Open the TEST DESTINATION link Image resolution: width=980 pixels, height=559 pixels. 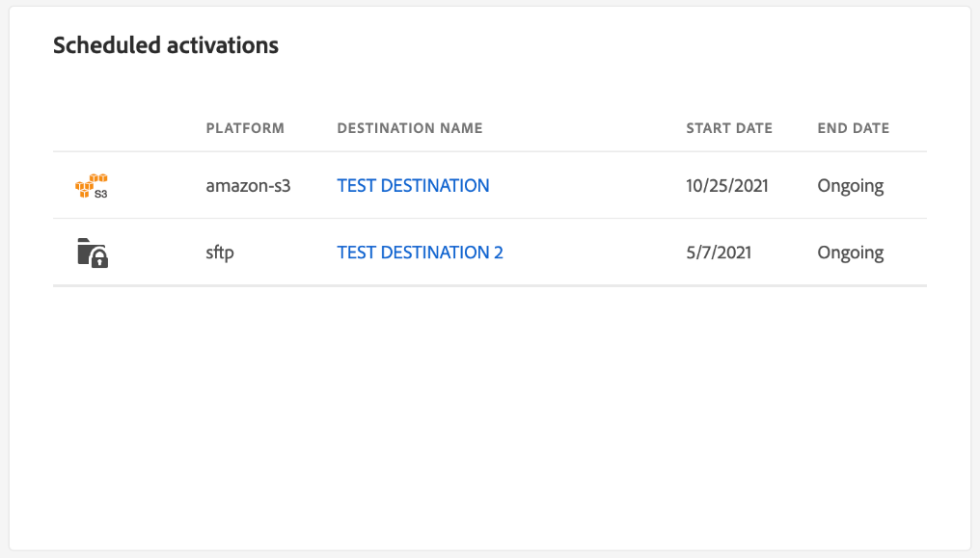[x=413, y=186]
